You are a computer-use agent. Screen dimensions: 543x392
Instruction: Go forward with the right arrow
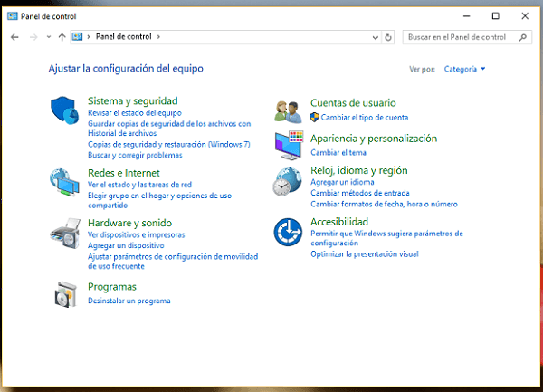click(33, 37)
